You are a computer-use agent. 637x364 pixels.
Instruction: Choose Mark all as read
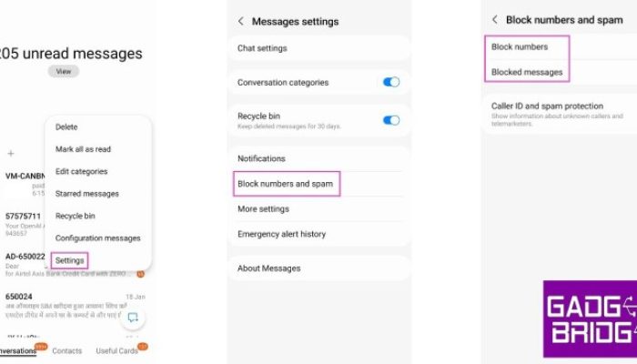(83, 149)
